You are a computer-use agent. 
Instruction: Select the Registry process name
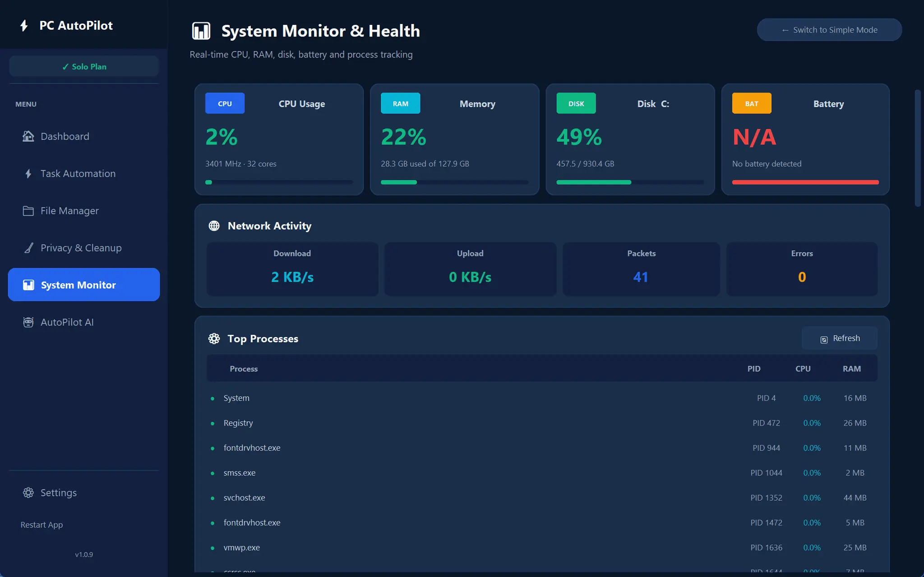[x=238, y=423]
